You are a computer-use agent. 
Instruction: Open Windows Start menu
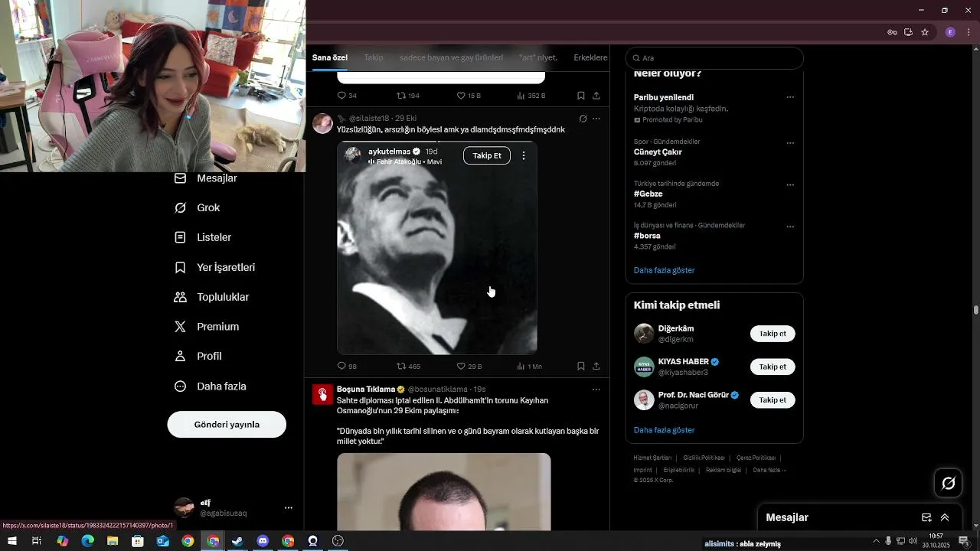point(12,541)
